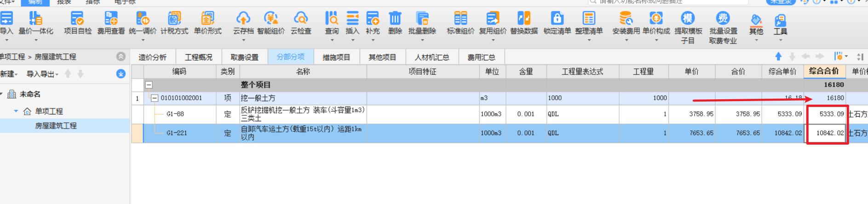This screenshot has height=204, width=868.
Task: Open the 造价分析 tab
Action: (153, 57)
